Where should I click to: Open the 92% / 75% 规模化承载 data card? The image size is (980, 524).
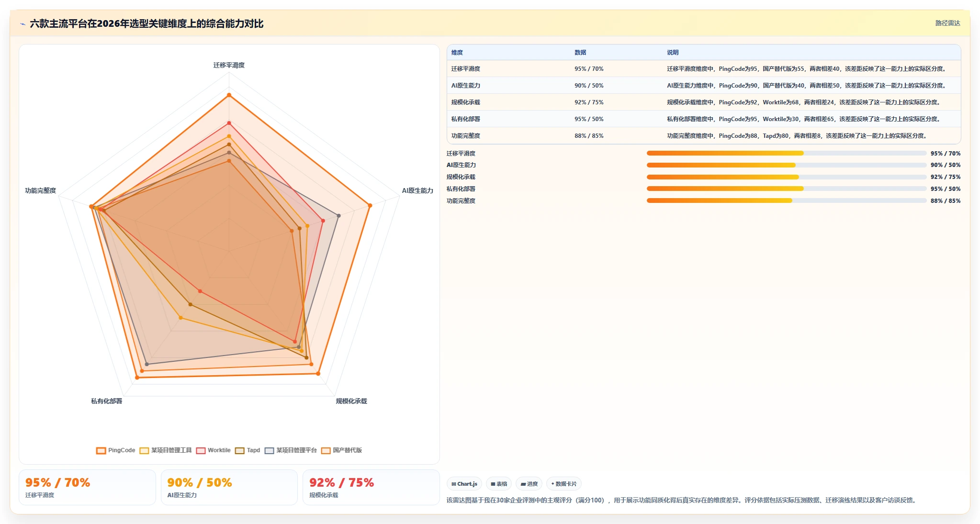371,487
